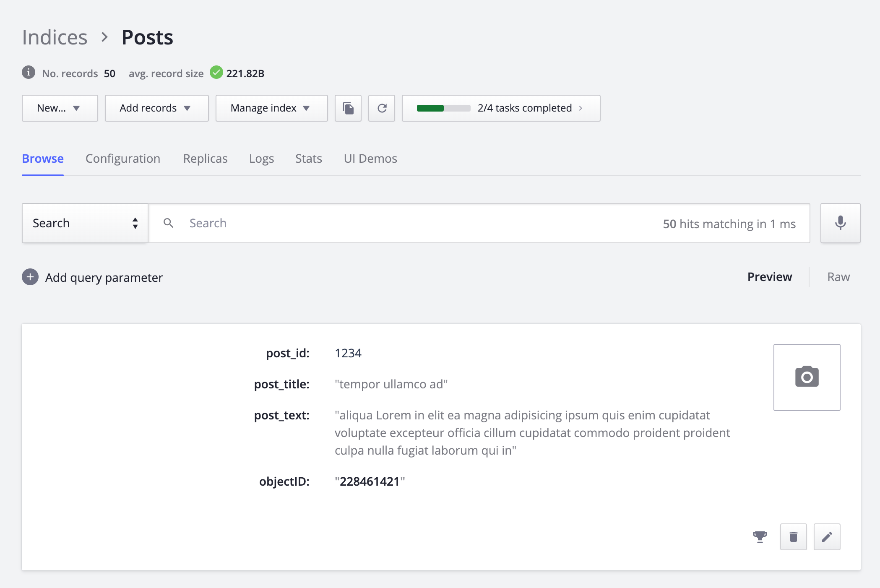Open the New... dropdown
The image size is (880, 588).
pyautogui.click(x=60, y=108)
